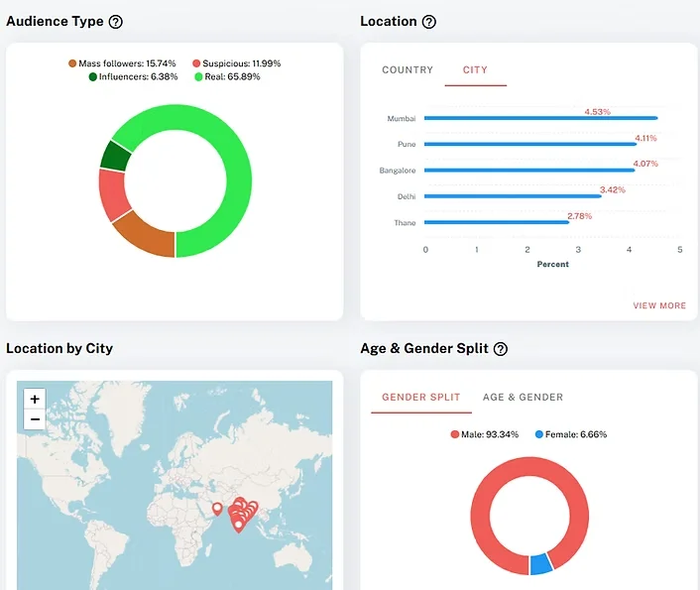
Task: Click the cluster of pins over India
Action: coord(240,514)
